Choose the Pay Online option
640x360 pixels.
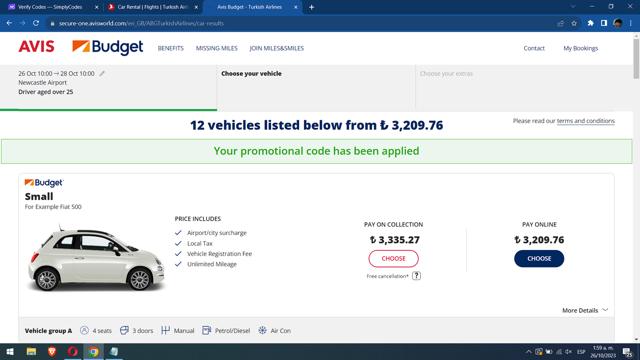coord(539,259)
